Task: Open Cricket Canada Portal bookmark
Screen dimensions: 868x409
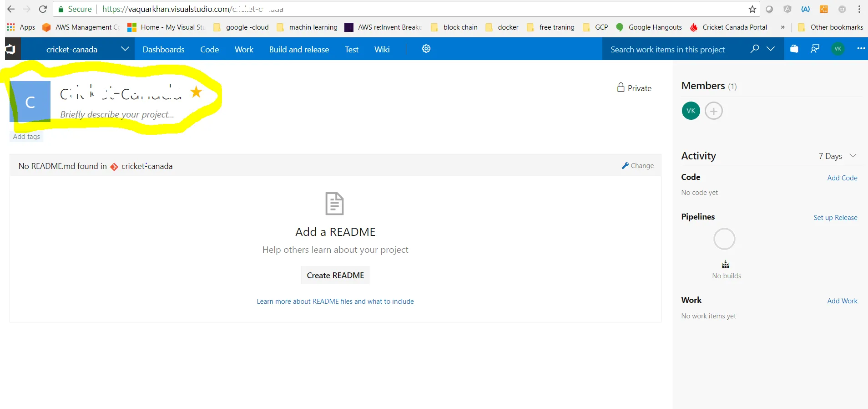Action: click(729, 27)
